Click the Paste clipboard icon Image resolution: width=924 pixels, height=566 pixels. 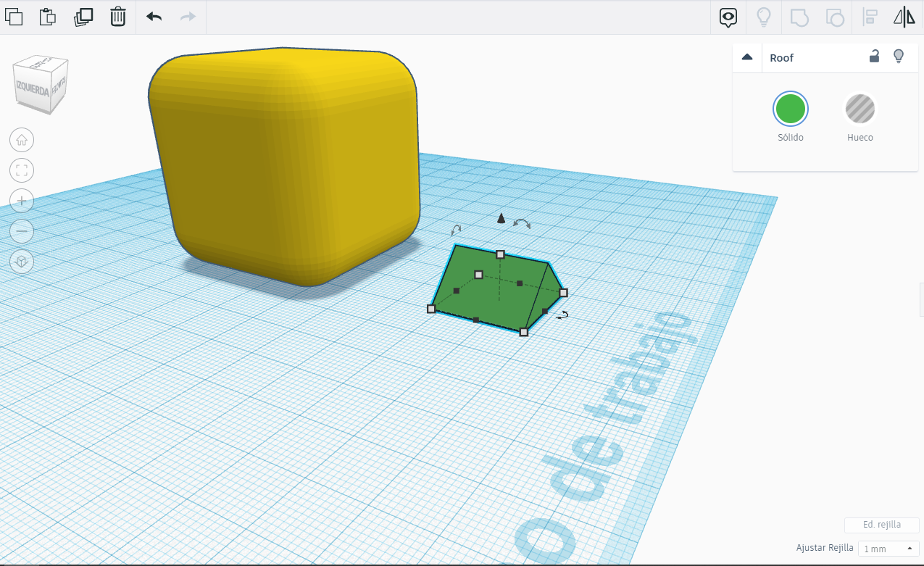(x=48, y=17)
